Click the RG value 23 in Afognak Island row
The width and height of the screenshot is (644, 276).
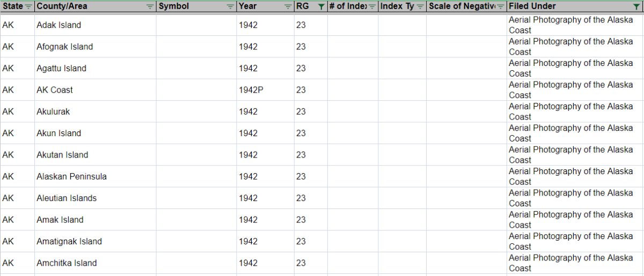(301, 47)
